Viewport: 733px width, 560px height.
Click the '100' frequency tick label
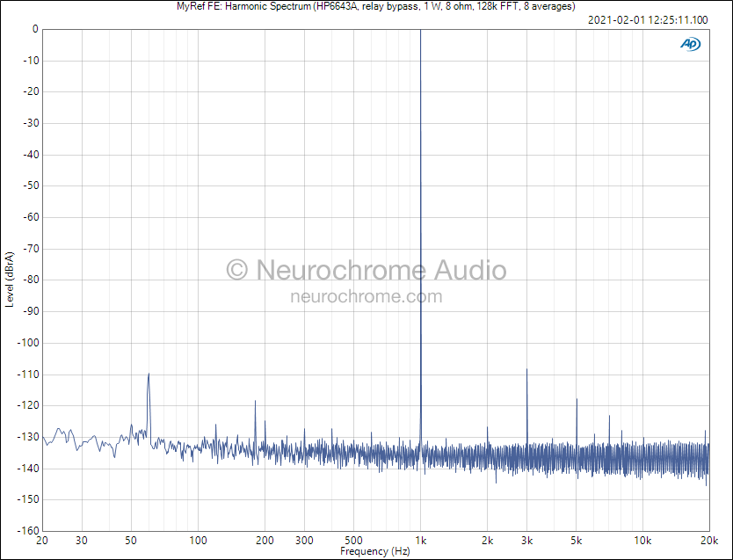[198, 541]
